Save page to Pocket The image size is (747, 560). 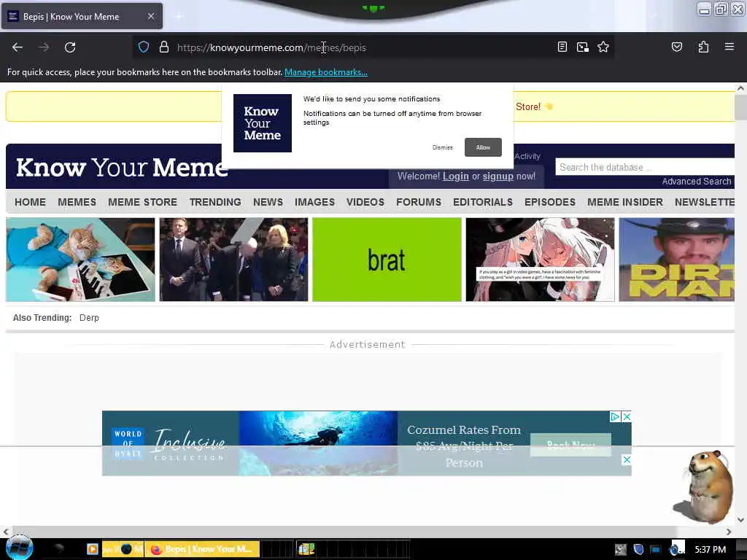[676, 47]
